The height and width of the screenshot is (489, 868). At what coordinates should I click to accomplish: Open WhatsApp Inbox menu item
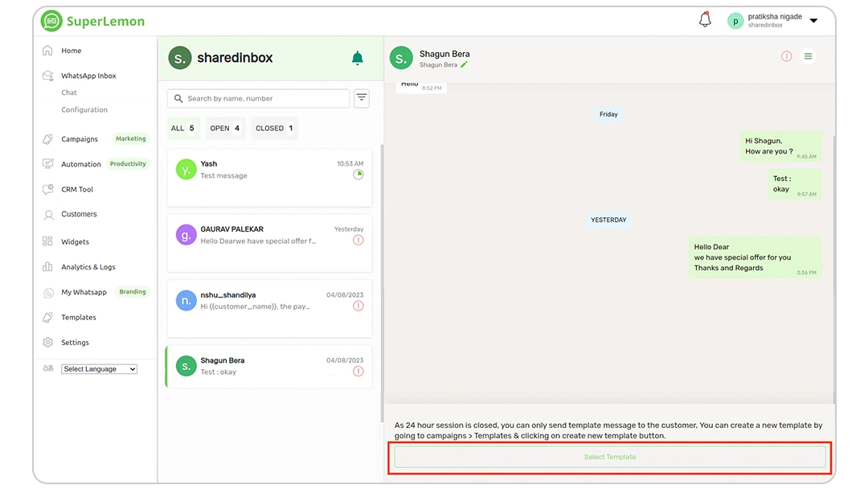tap(88, 76)
